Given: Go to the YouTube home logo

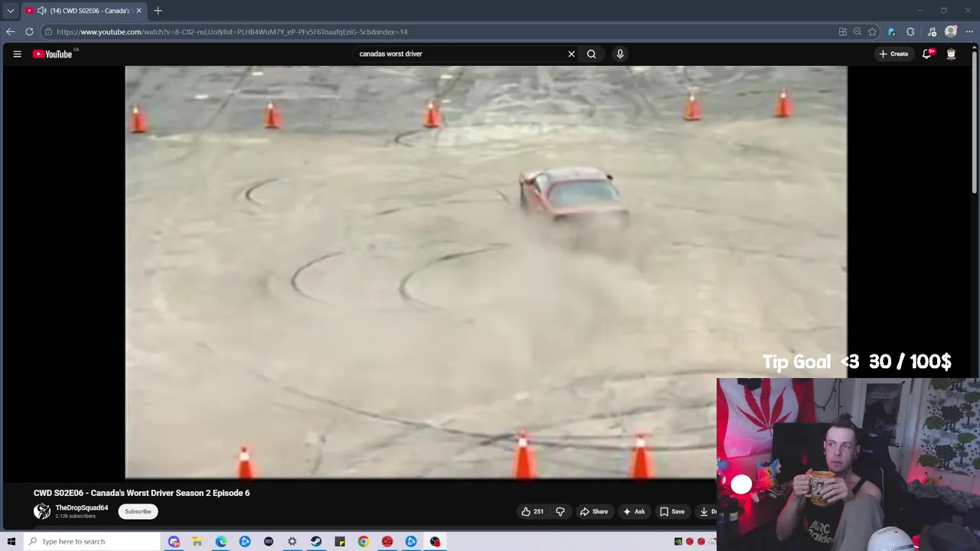Looking at the screenshot, I should [x=52, y=54].
